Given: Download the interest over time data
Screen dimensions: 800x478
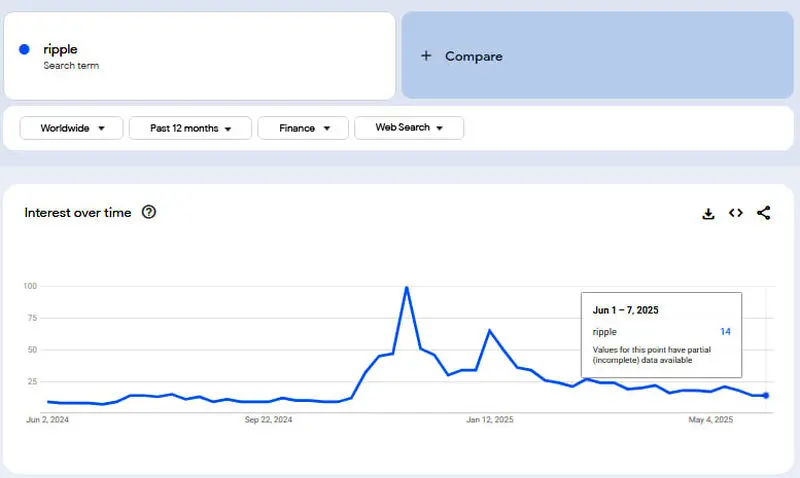Looking at the screenshot, I should pyautogui.click(x=708, y=213).
